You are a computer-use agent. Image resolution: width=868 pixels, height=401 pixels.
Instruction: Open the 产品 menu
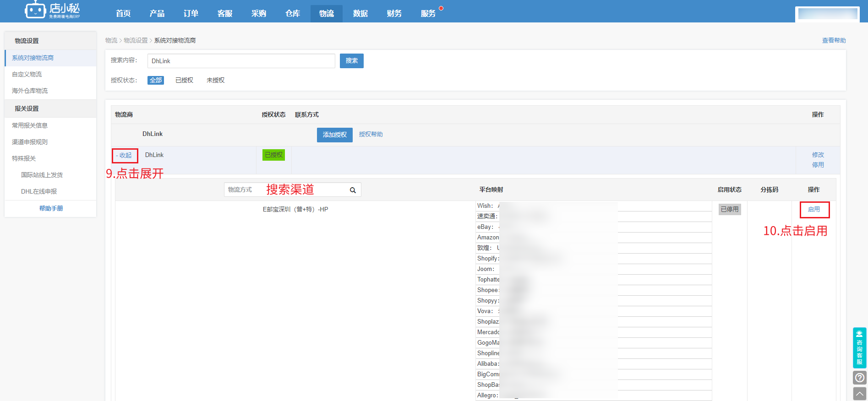[157, 13]
